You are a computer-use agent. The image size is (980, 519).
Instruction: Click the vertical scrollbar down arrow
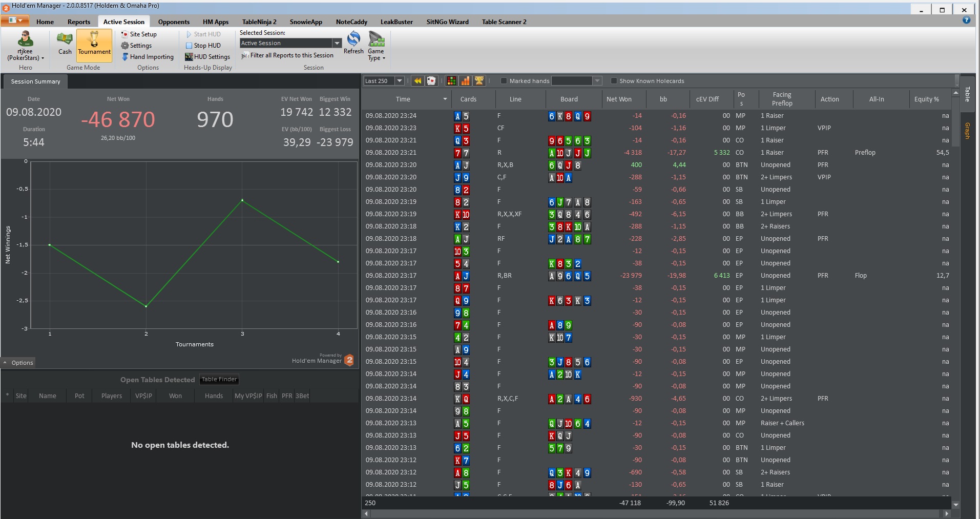click(955, 505)
